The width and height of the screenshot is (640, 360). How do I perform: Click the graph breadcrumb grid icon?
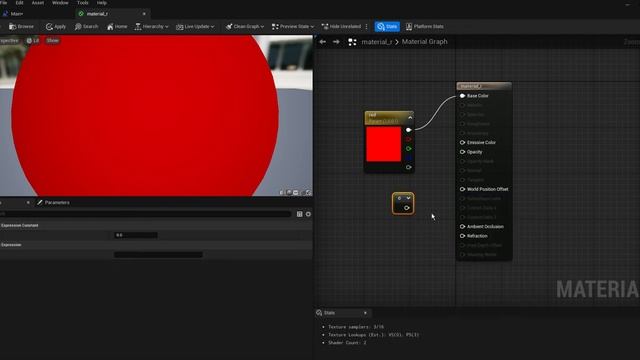click(x=352, y=42)
